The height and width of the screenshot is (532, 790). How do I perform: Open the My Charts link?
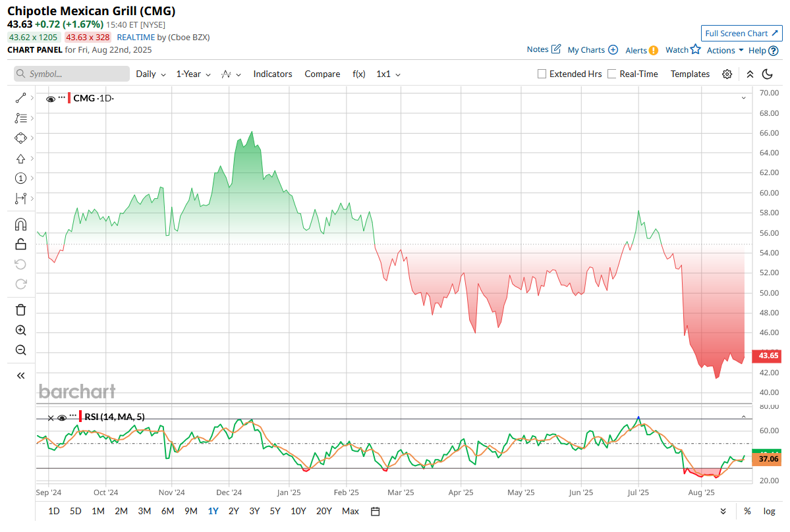pyautogui.click(x=586, y=50)
